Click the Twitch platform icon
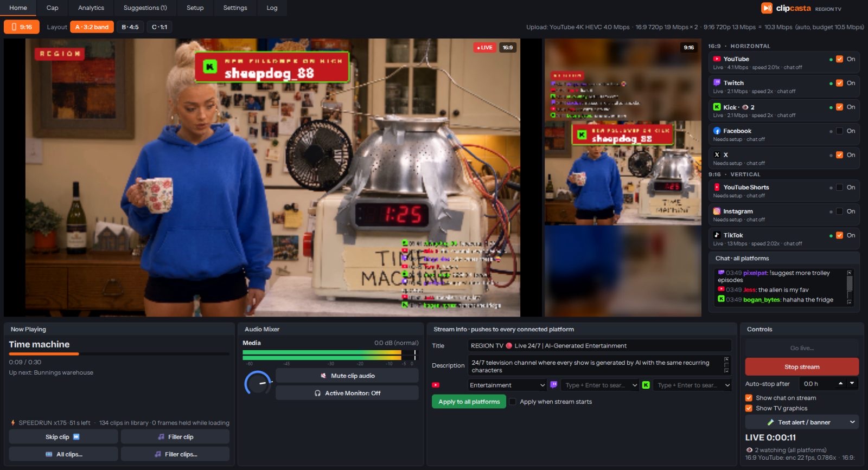Image resolution: width=868 pixels, height=470 pixels. point(717,83)
